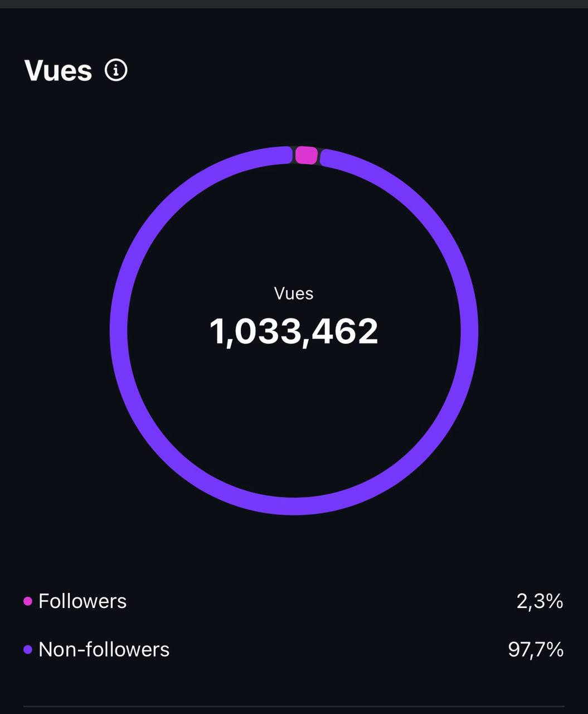Click the Non-followers legend label

104,649
